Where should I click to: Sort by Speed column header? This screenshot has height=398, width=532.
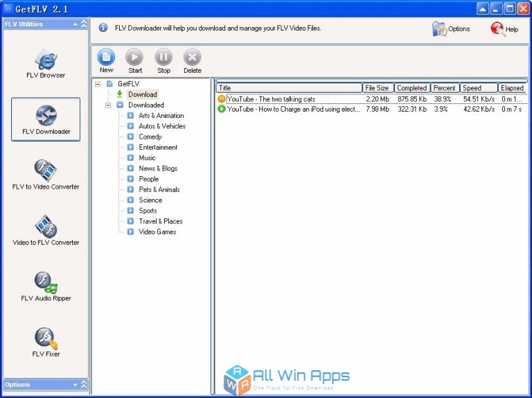pyautogui.click(x=479, y=88)
